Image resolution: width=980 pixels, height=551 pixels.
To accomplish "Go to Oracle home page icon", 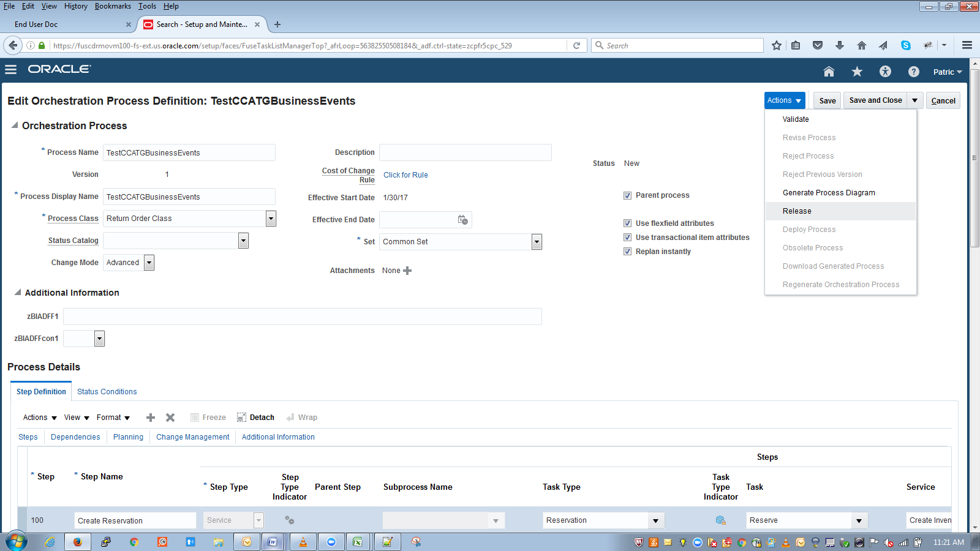I will [829, 72].
